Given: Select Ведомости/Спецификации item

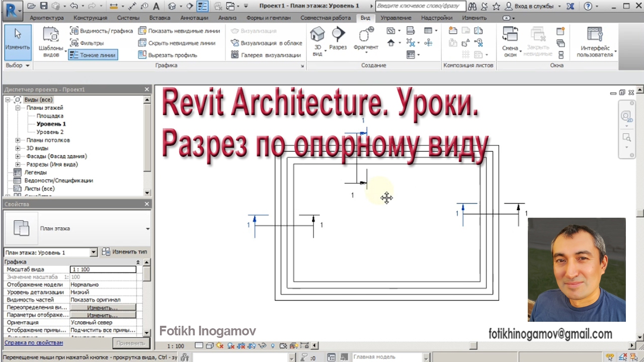Looking at the screenshot, I should pyautogui.click(x=59, y=180).
